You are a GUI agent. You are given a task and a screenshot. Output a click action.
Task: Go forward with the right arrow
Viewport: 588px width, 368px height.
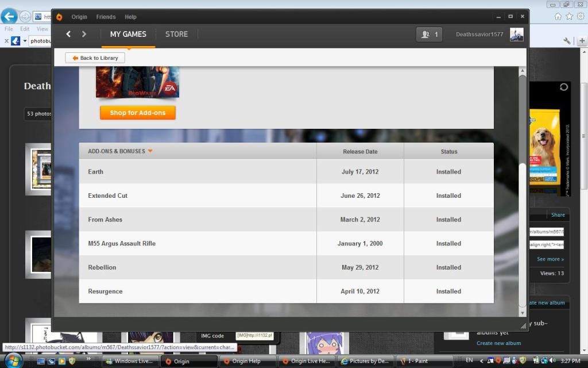click(84, 34)
